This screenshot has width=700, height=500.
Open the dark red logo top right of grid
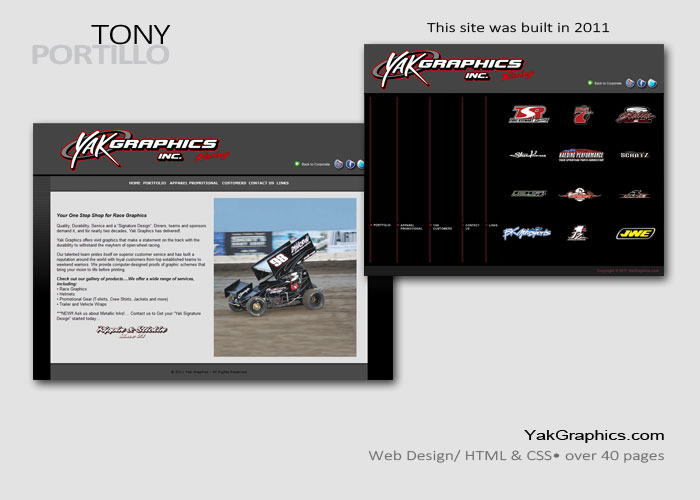tap(635, 115)
